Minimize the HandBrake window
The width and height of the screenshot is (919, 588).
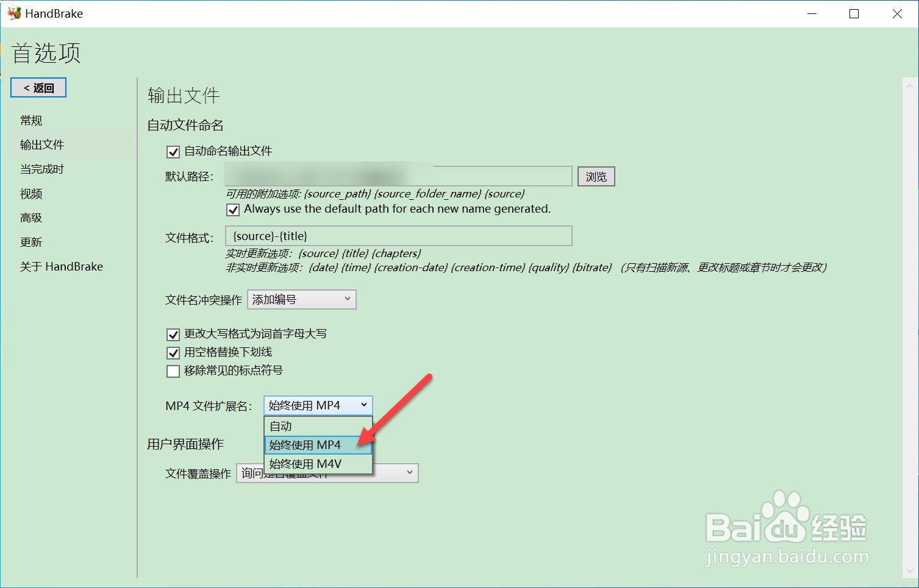coord(812,13)
